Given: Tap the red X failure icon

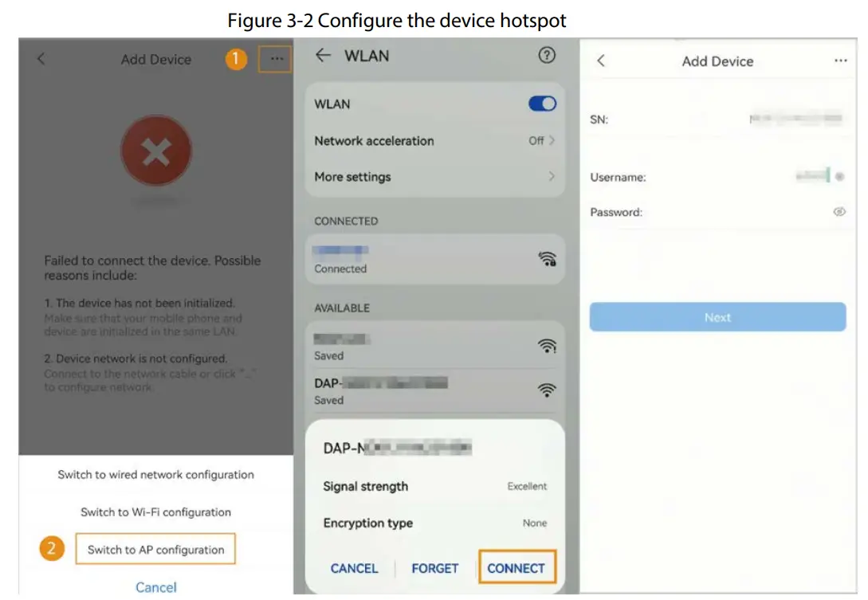Looking at the screenshot, I should pos(155,151).
